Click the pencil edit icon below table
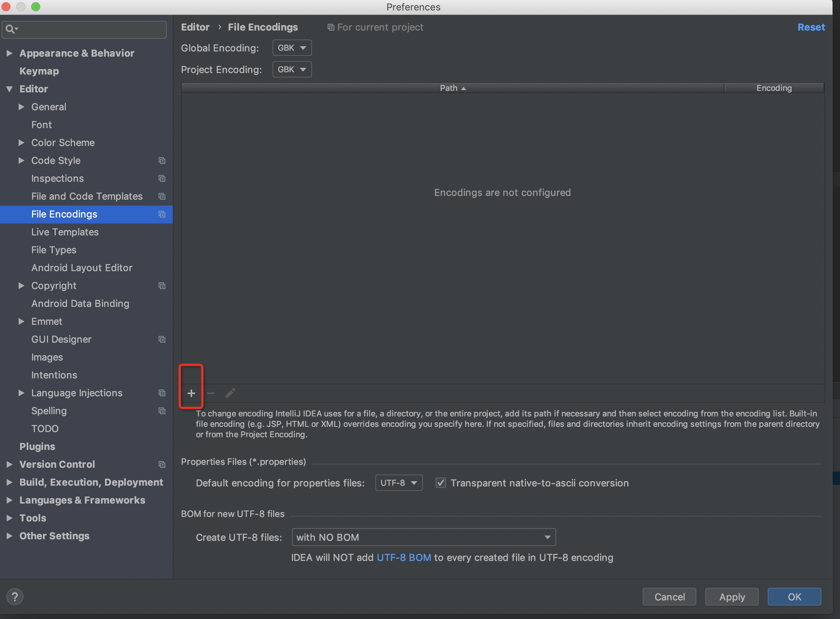The image size is (840, 619). click(230, 393)
